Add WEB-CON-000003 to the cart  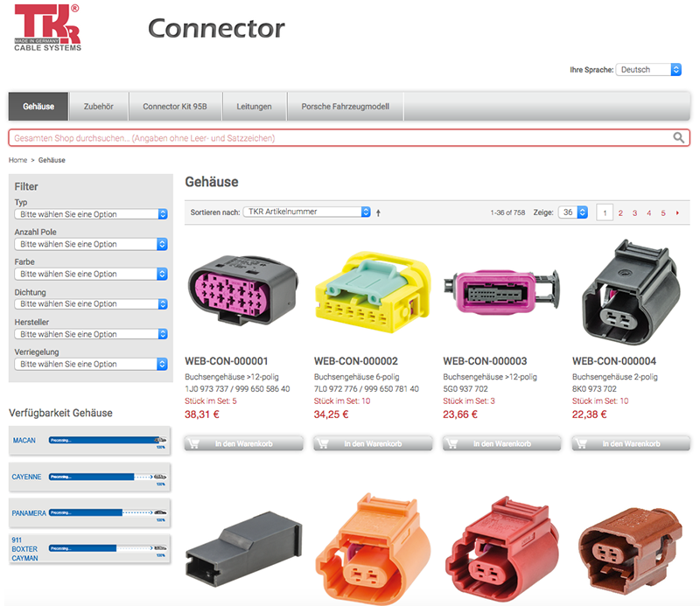click(x=501, y=443)
